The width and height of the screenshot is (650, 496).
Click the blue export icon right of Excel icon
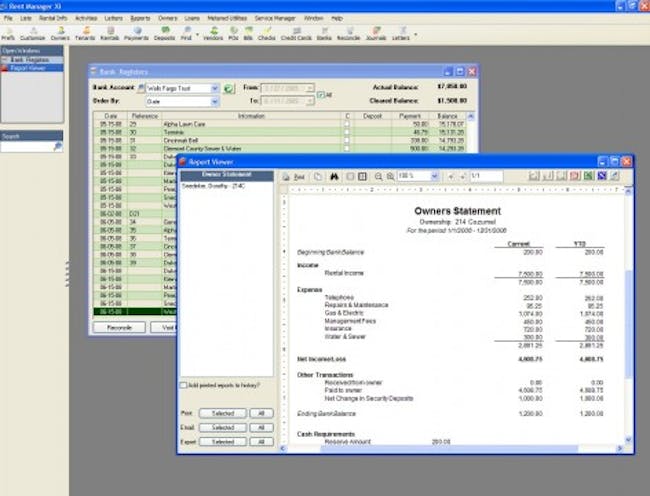pos(602,176)
